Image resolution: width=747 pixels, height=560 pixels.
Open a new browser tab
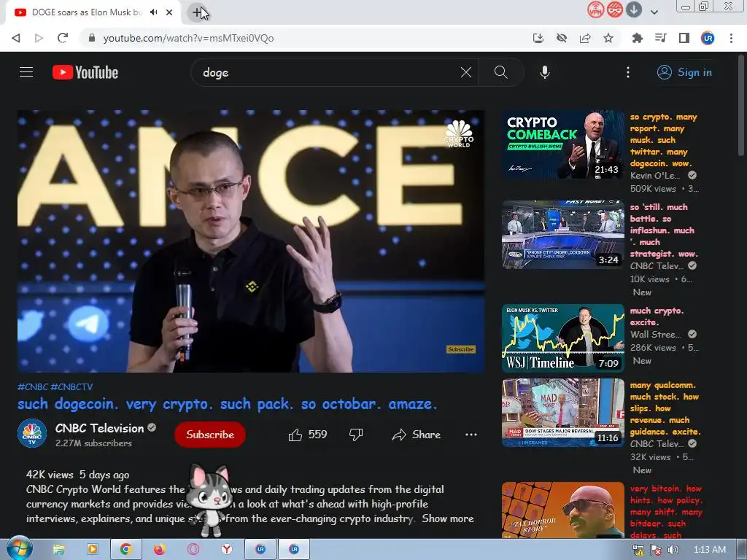click(x=197, y=12)
